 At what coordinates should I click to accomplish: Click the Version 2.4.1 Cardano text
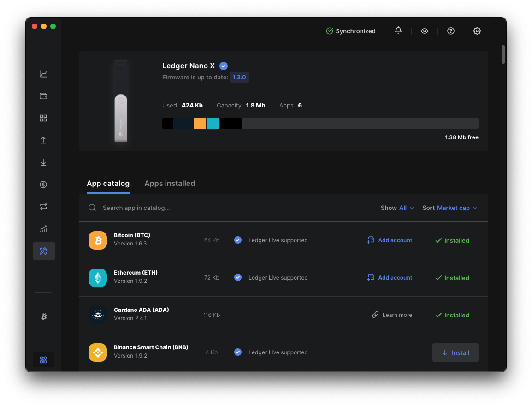130,318
